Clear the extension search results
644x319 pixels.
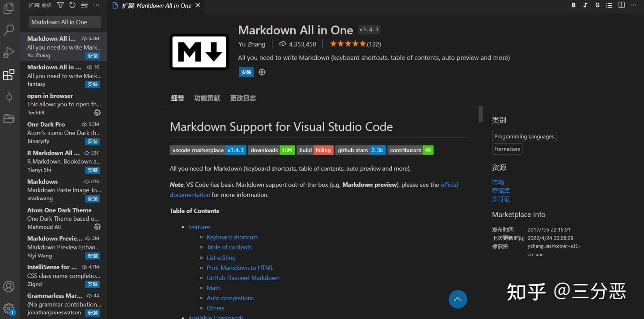[x=84, y=5]
